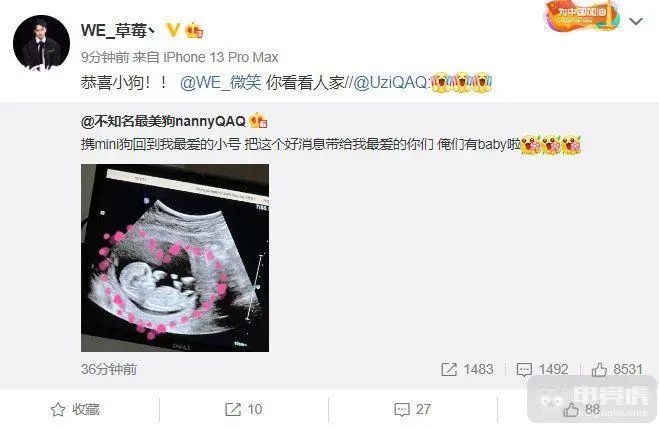Enlarge the ultrasound image thumbnail
This screenshot has height=426, width=659.
(175, 258)
